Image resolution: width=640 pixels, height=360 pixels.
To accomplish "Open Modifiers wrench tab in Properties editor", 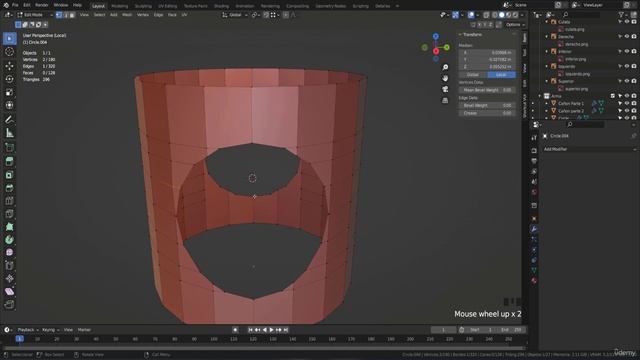I will click(x=534, y=229).
